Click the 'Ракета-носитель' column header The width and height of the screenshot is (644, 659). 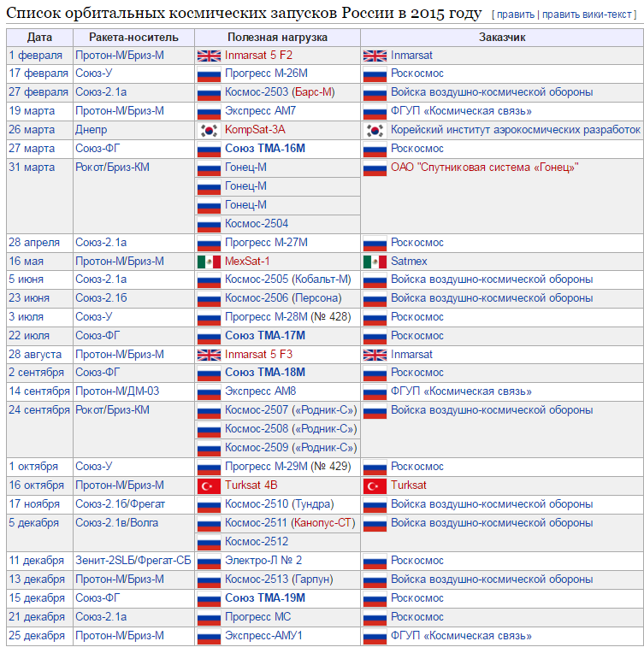(133, 38)
